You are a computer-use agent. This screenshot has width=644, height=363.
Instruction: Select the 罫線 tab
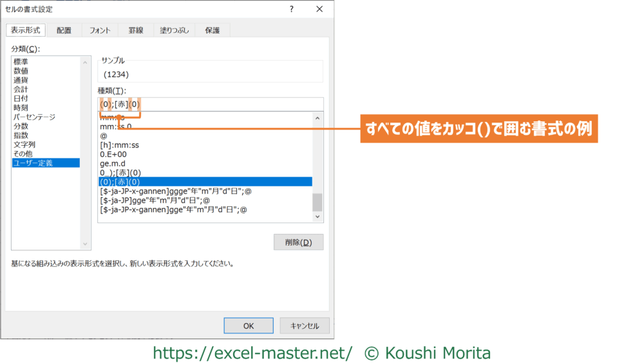pos(136,30)
